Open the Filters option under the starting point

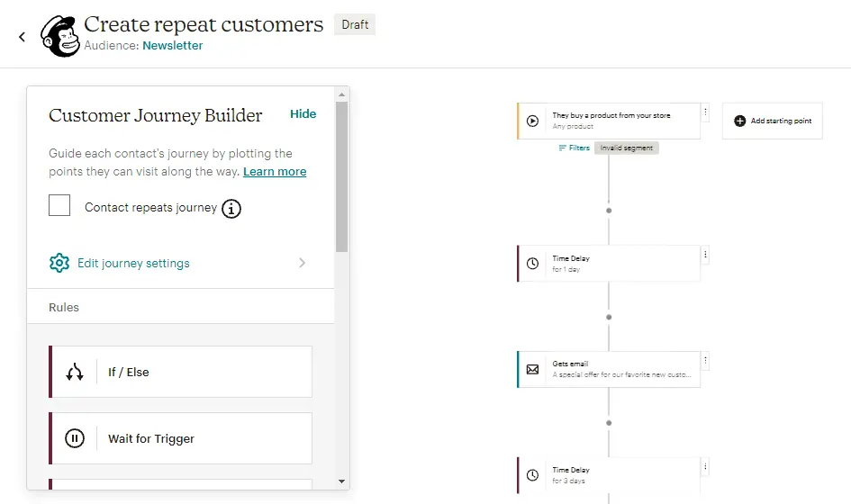click(x=575, y=148)
